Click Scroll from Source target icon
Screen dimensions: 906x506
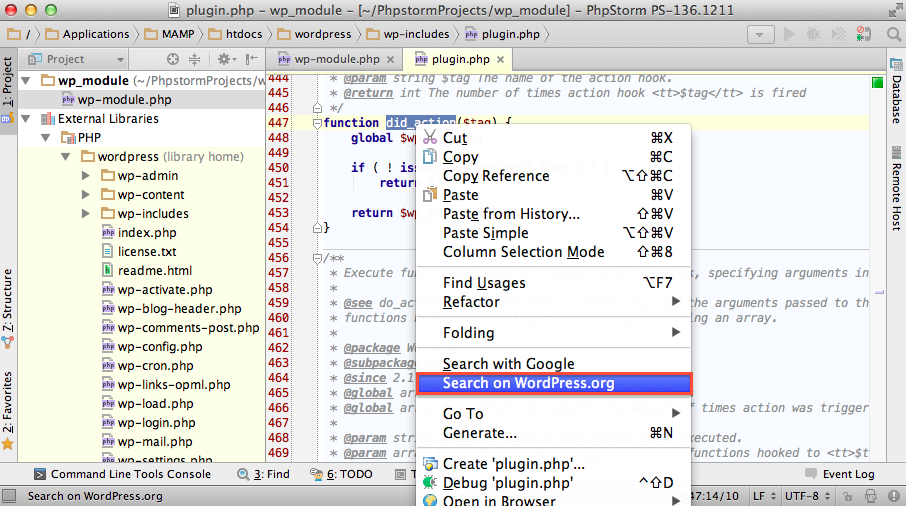pos(173,59)
